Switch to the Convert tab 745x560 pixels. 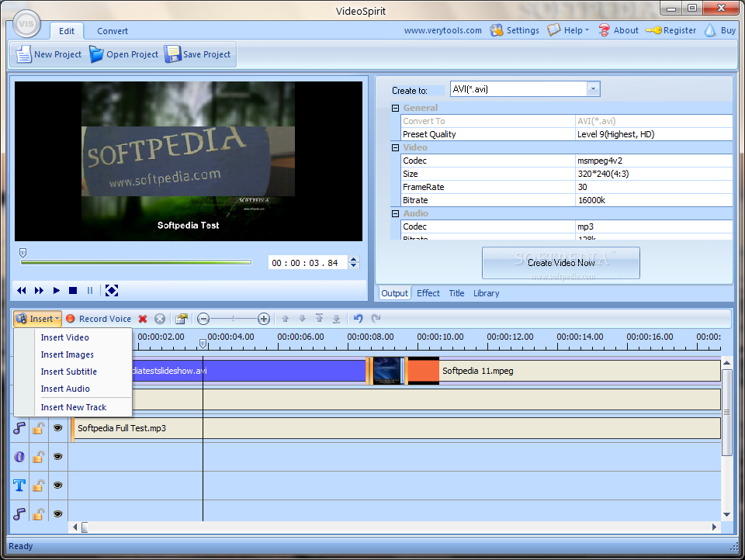(113, 31)
